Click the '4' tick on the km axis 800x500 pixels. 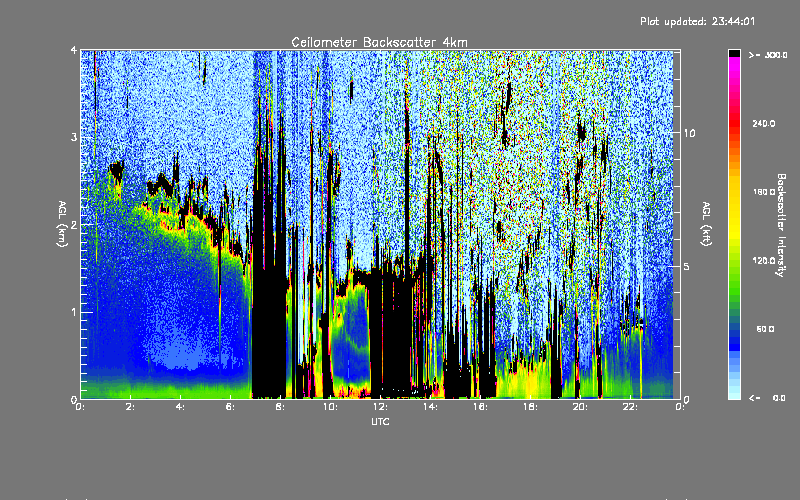(74, 50)
